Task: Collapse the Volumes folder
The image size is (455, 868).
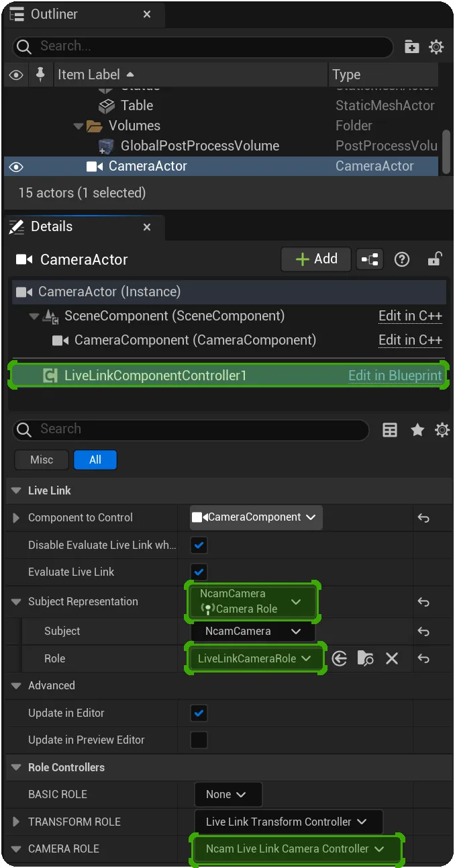Action: 79,126
